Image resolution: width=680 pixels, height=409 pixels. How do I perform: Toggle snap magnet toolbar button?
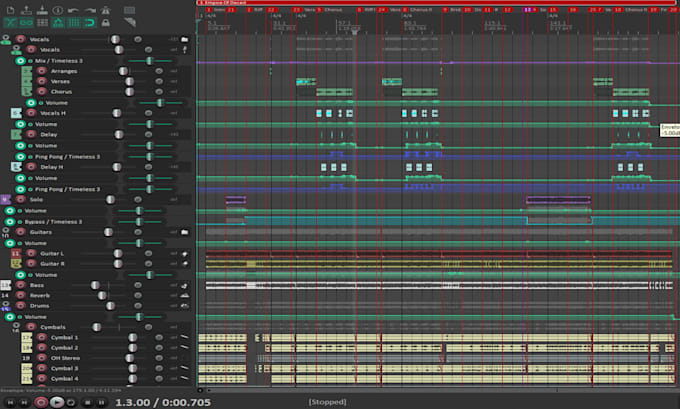coord(89,23)
